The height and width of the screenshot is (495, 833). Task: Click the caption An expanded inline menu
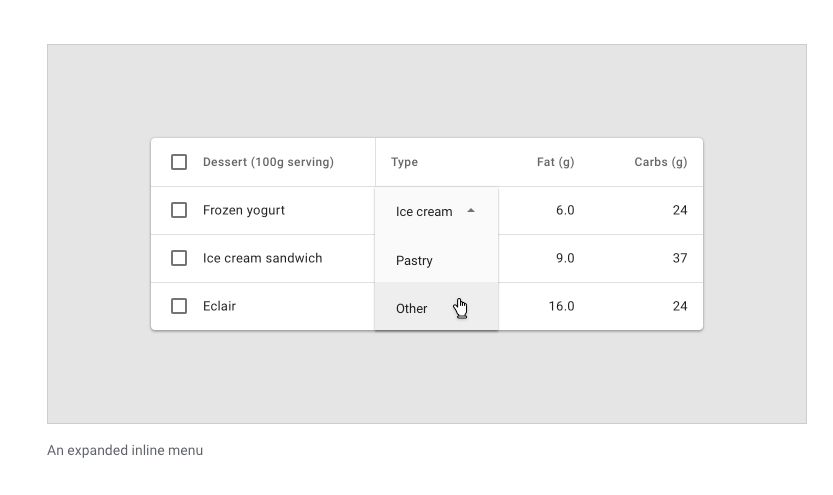[x=125, y=450]
